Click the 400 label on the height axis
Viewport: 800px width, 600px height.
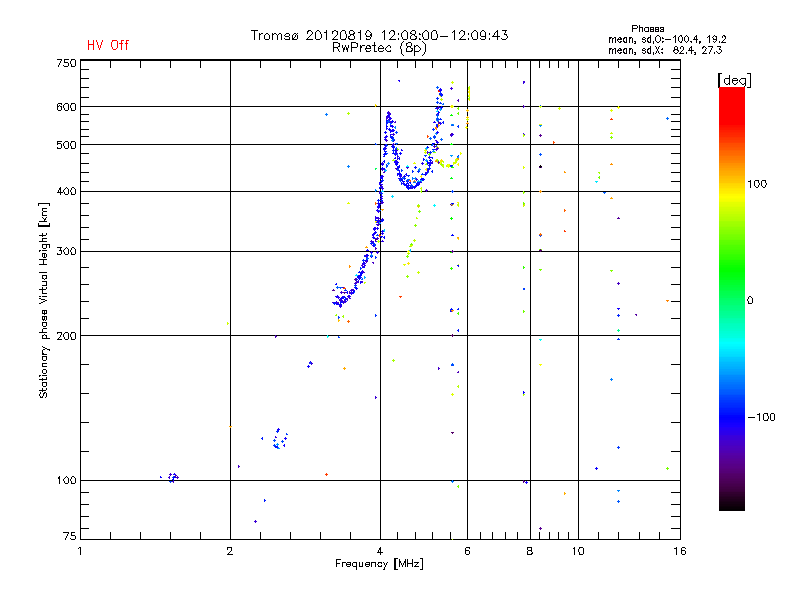(66, 192)
